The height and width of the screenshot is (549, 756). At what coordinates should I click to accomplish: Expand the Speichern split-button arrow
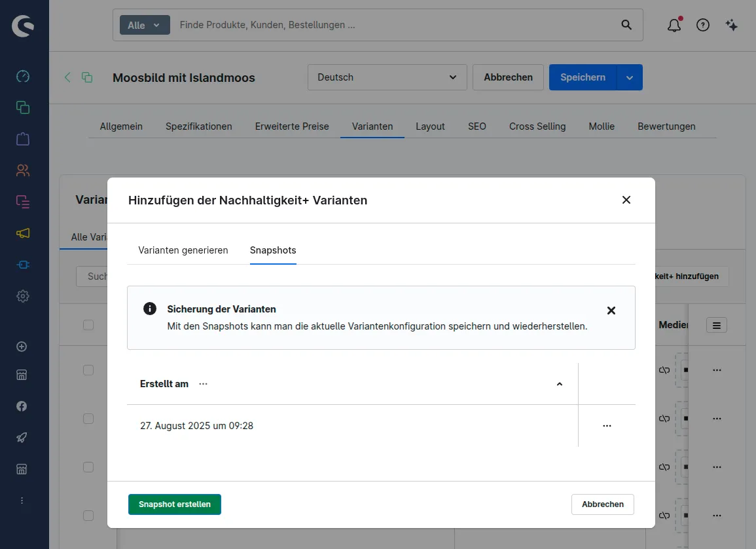point(630,77)
